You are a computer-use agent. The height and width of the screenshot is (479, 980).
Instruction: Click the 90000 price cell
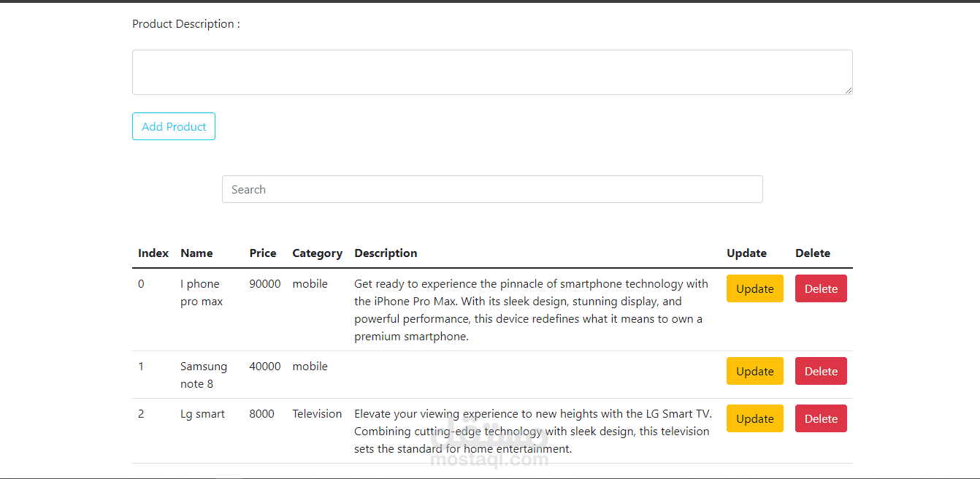[264, 284]
